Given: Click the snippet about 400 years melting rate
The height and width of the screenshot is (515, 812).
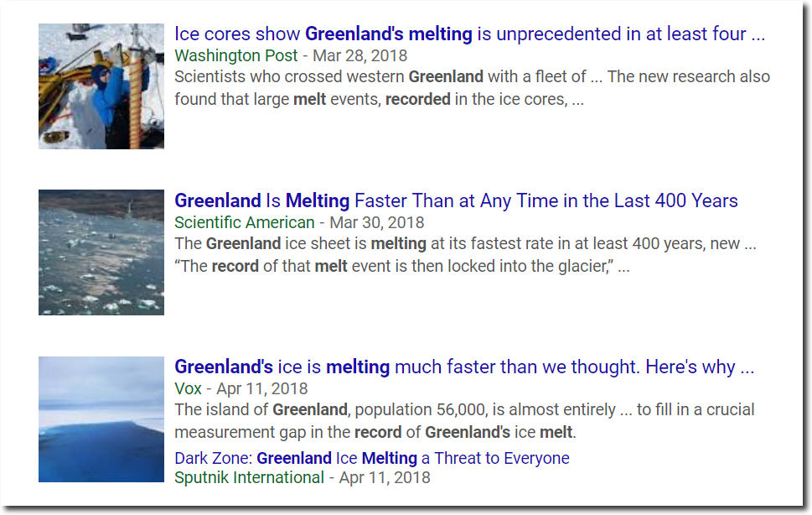Looking at the screenshot, I should [x=465, y=243].
